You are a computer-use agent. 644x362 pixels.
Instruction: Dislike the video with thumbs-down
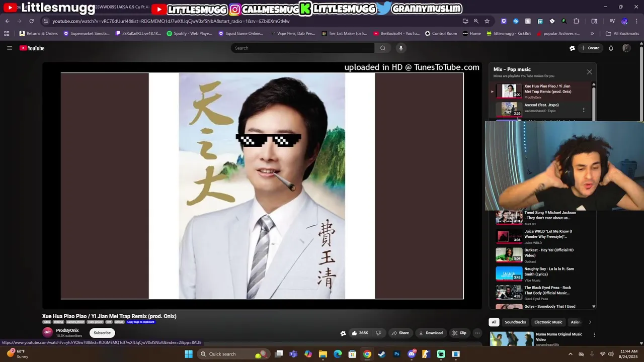click(x=379, y=333)
